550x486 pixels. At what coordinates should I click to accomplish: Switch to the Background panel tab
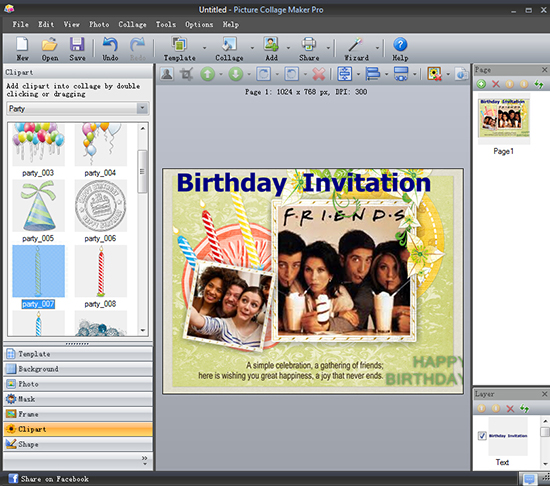[78, 369]
